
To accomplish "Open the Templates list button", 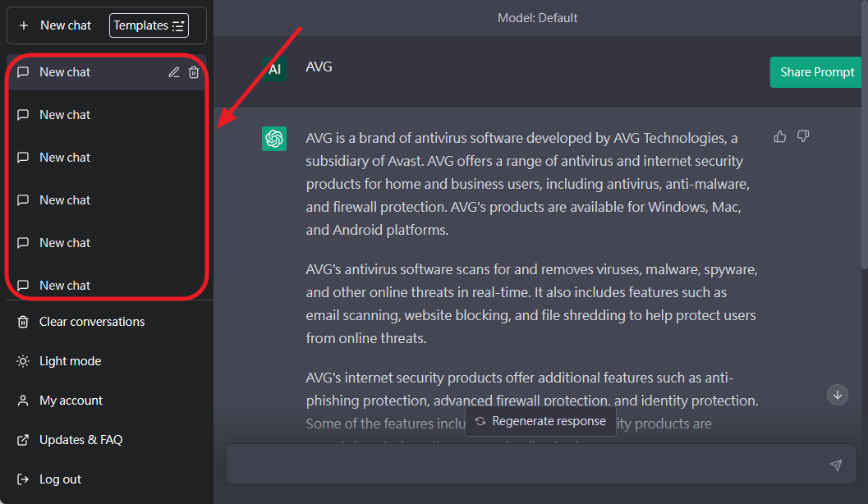I will [149, 25].
